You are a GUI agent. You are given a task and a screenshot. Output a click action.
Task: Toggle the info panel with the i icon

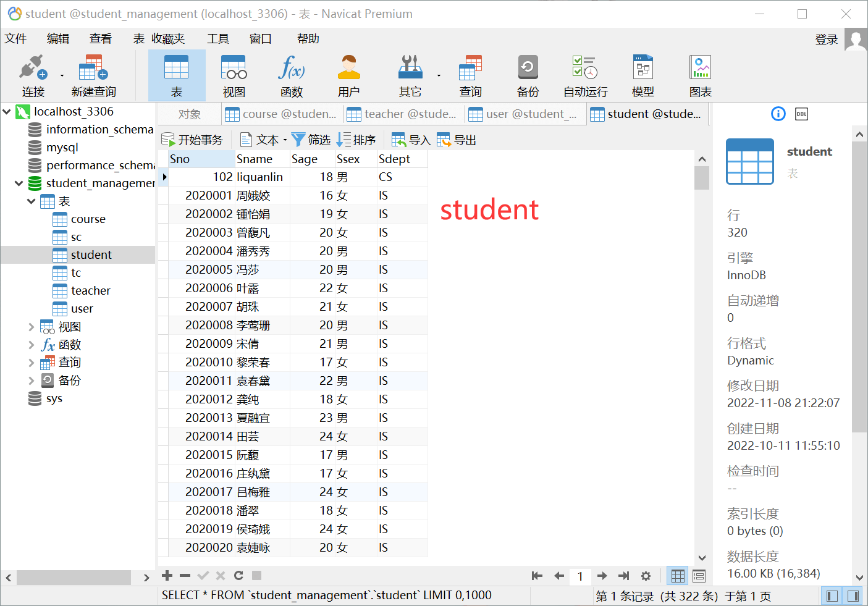[778, 114]
